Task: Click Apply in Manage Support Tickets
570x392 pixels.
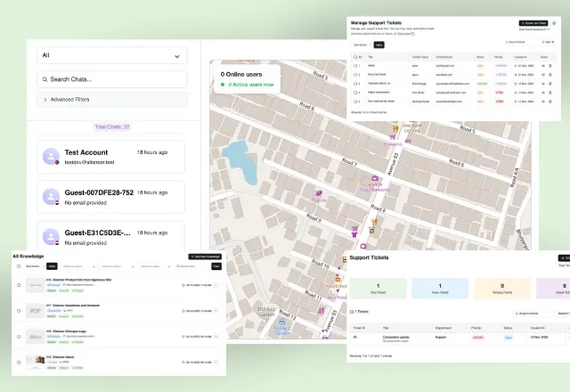Action: pyautogui.click(x=379, y=45)
